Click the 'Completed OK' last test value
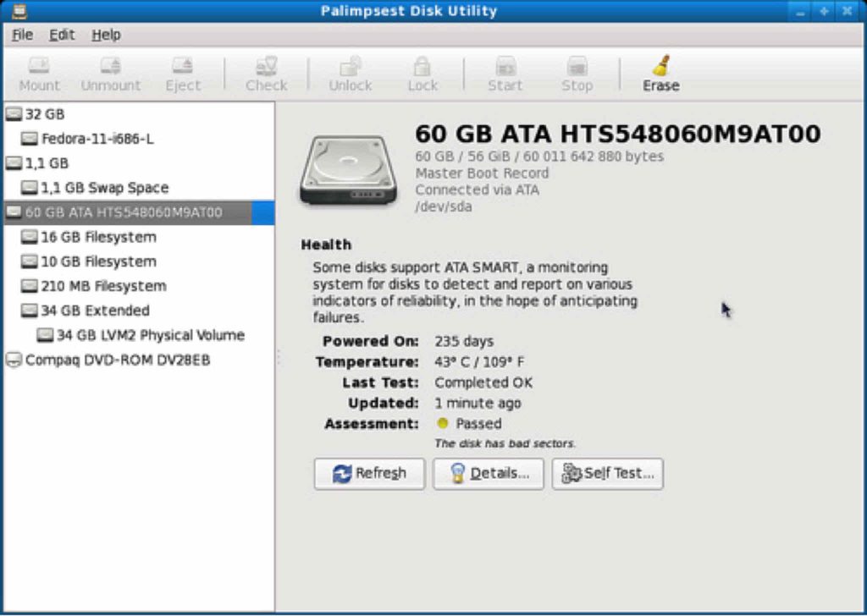 [483, 382]
